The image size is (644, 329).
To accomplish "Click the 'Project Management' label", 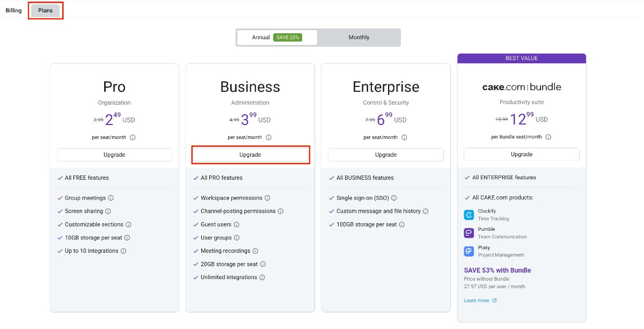I will [501, 255].
